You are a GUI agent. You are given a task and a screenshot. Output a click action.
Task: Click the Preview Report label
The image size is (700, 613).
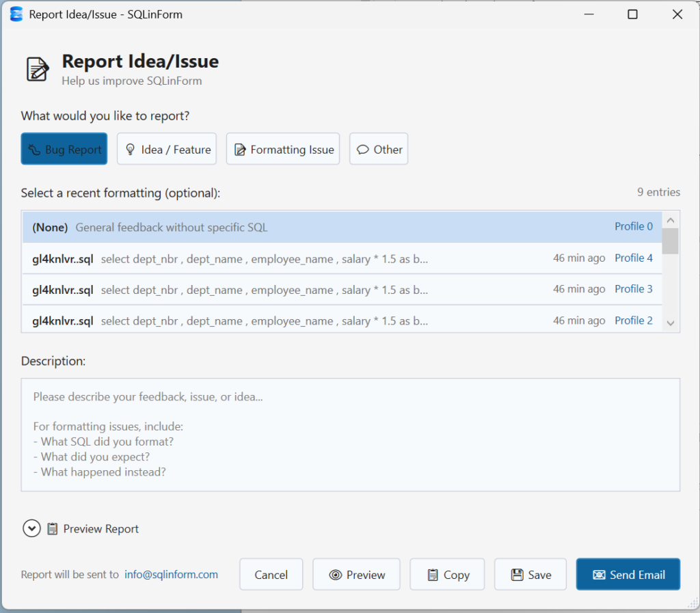pos(101,529)
